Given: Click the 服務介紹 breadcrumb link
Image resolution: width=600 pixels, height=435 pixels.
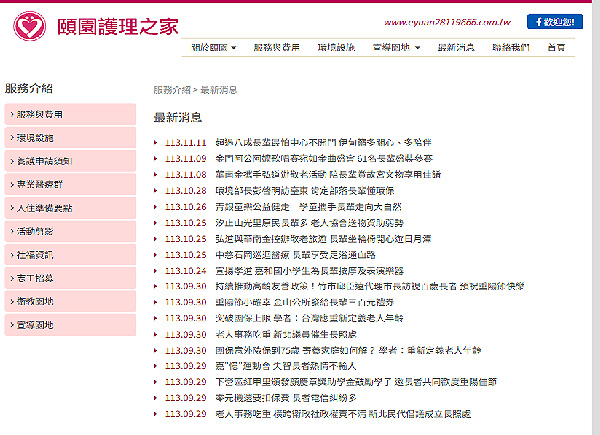Looking at the screenshot, I should [x=171, y=90].
